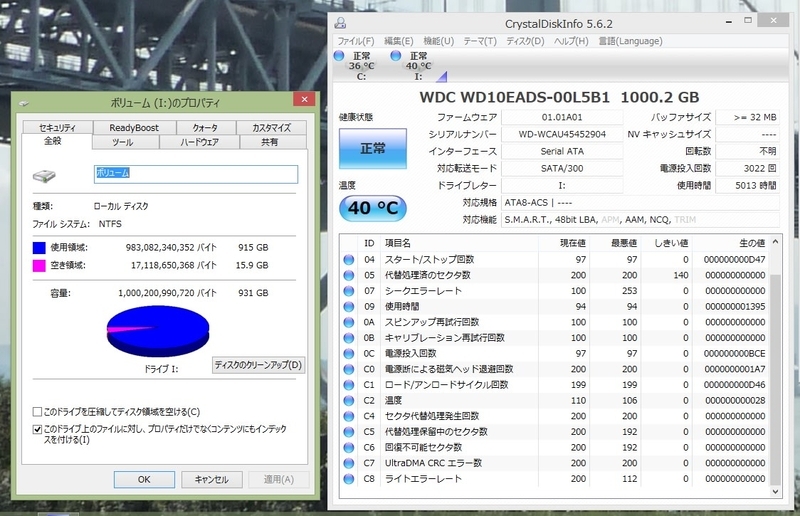Click status dot for ID 04 row
Viewport: 800px width, 516px height.
point(349,260)
